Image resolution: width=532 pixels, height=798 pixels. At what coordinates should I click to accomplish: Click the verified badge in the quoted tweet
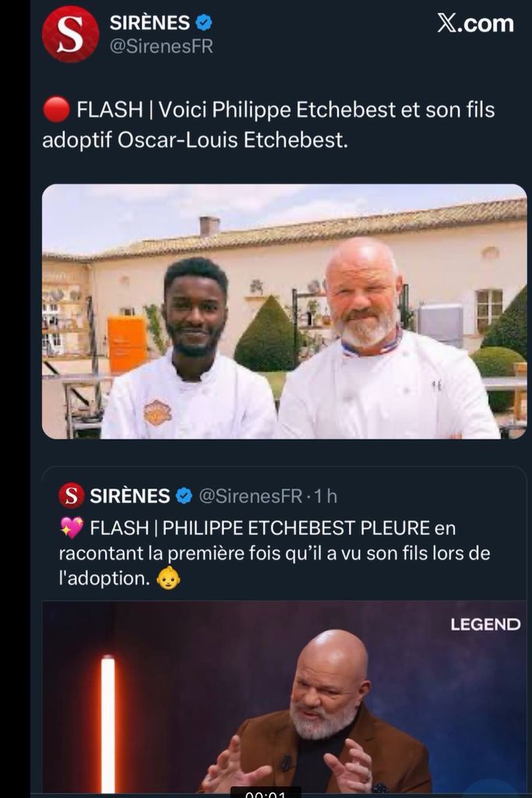coord(184,496)
